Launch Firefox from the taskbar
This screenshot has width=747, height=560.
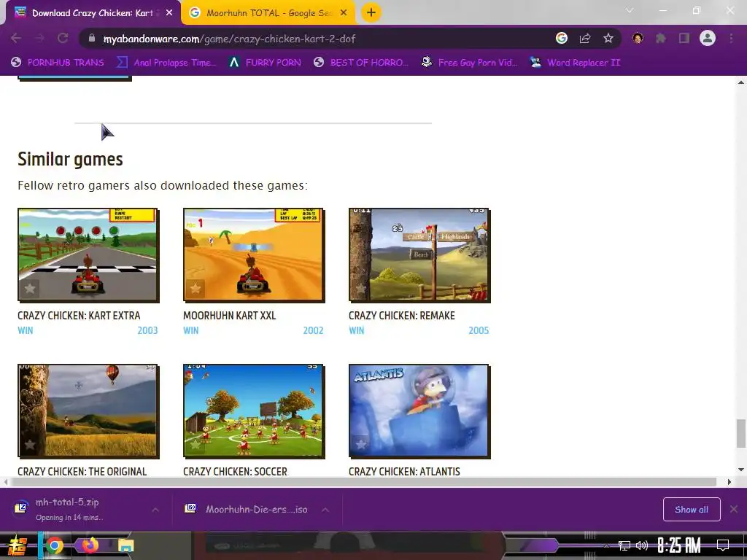click(90, 545)
